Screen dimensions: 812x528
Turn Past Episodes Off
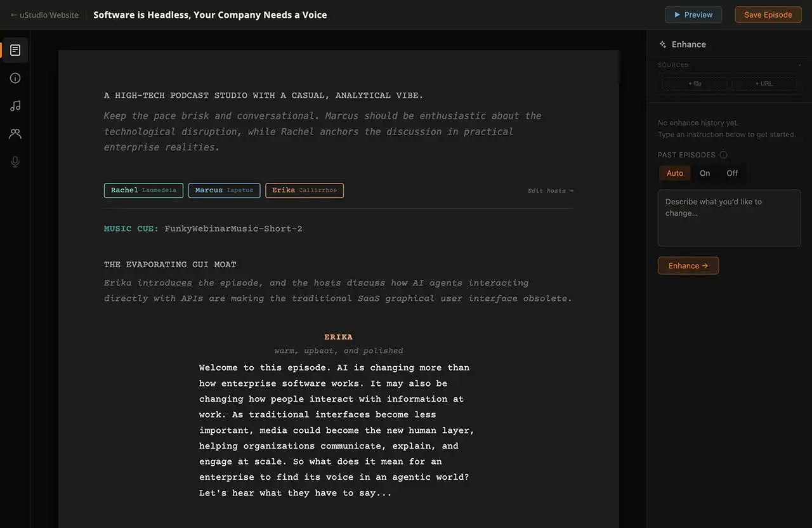[x=732, y=173]
